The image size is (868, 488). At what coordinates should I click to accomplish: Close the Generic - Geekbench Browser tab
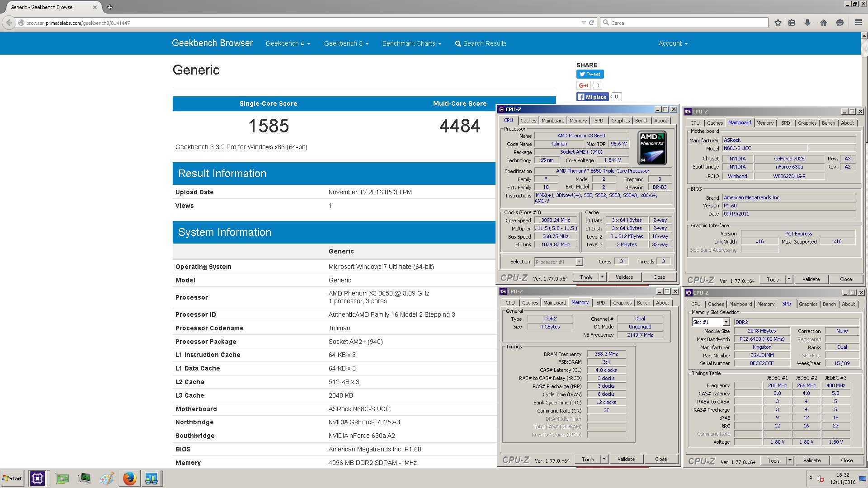(x=94, y=7)
